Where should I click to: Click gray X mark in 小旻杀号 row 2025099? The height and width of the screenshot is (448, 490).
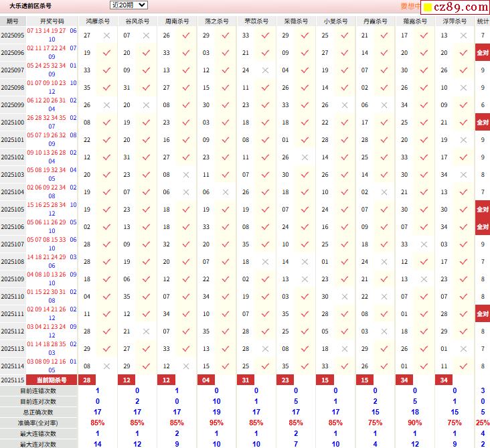[x=345, y=105]
